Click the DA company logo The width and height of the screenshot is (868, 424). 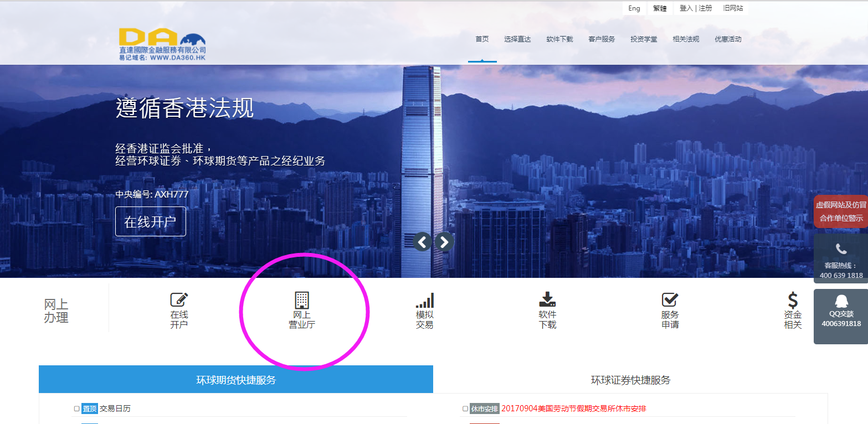tap(162, 45)
